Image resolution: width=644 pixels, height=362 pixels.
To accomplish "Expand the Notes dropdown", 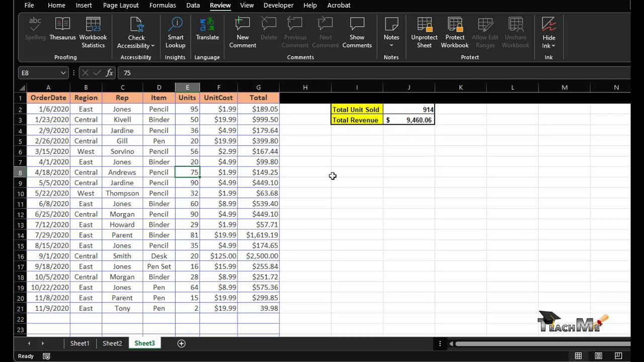I will pyautogui.click(x=391, y=45).
